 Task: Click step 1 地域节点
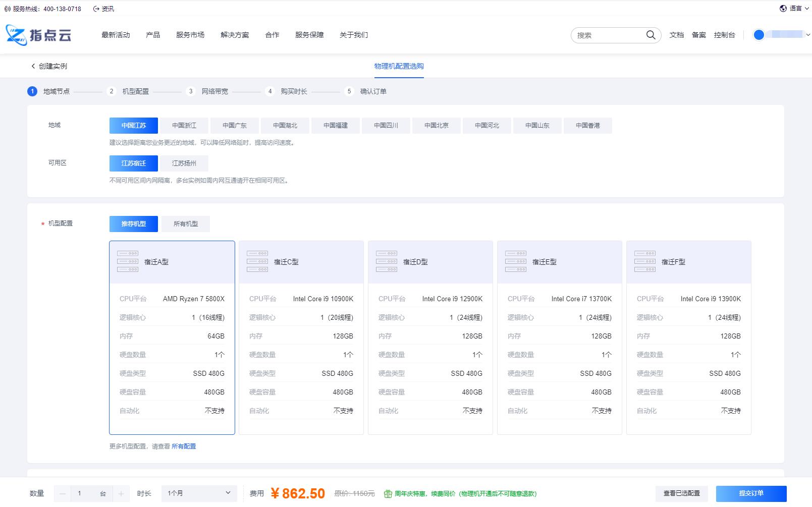coord(49,91)
